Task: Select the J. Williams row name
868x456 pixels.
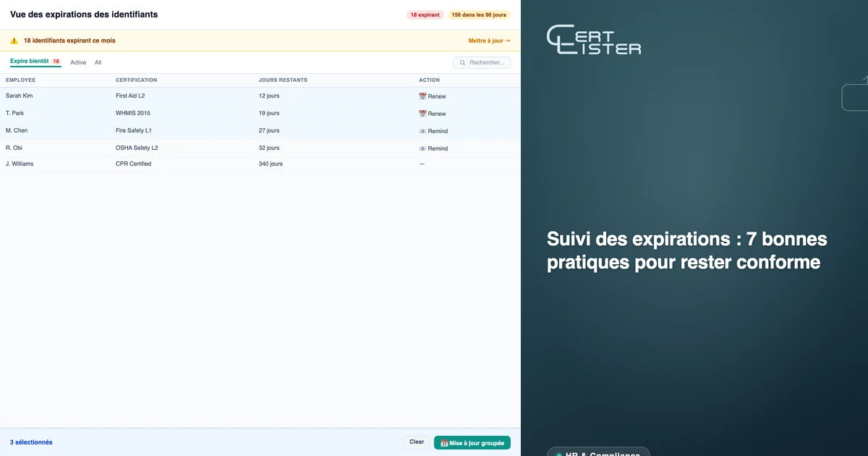Action: [20, 164]
